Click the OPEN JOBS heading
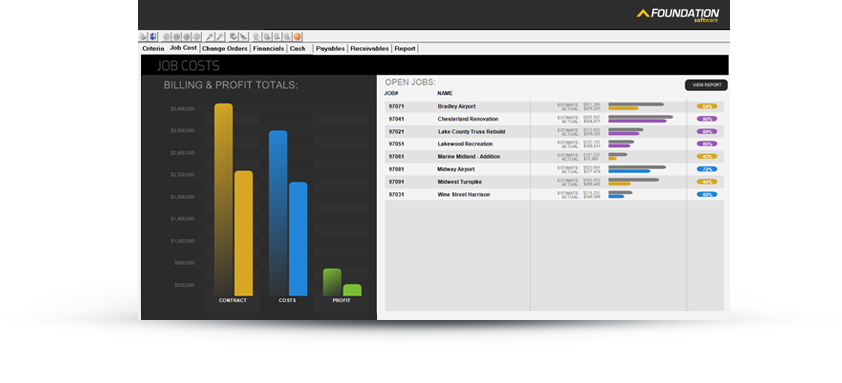This screenshot has width=842, height=383. (x=410, y=82)
